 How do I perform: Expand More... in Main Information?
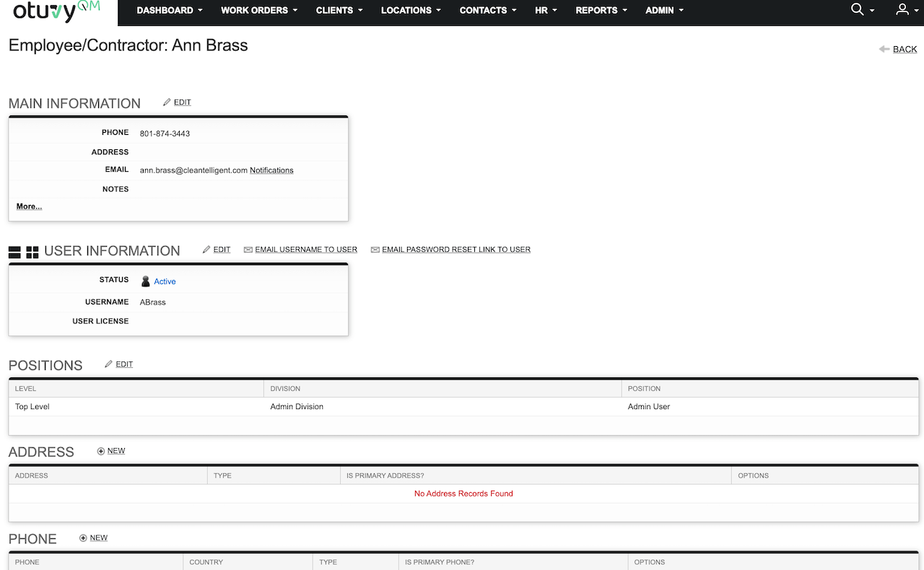pos(29,206)
